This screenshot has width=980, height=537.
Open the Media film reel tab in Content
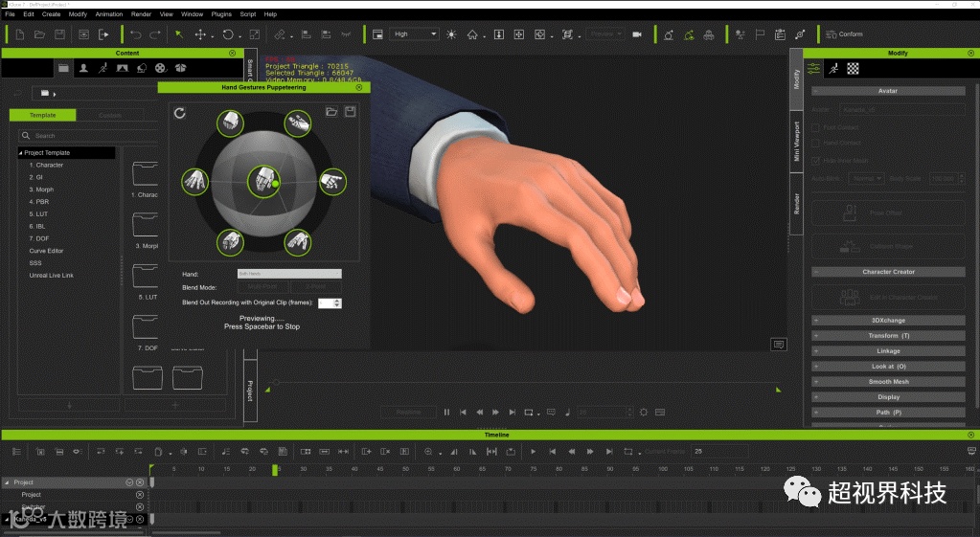tap(161, 68)
